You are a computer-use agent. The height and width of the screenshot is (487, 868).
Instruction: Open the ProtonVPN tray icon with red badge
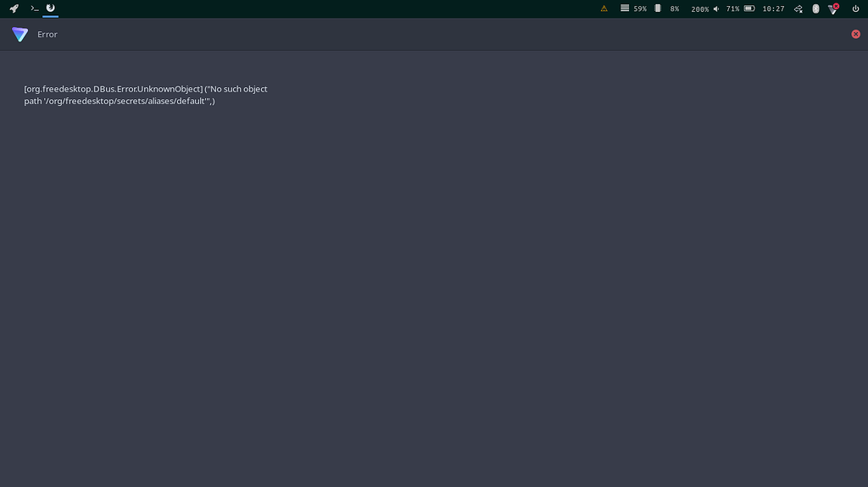[x=833, y=8]
